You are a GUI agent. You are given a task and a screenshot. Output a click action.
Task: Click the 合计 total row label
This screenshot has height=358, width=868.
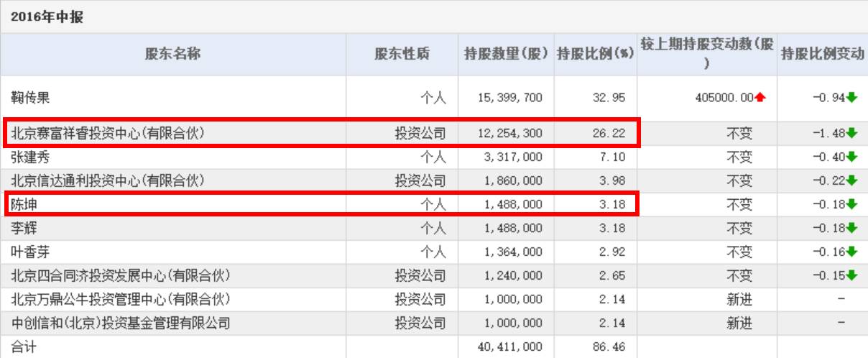tap(23, 346)
